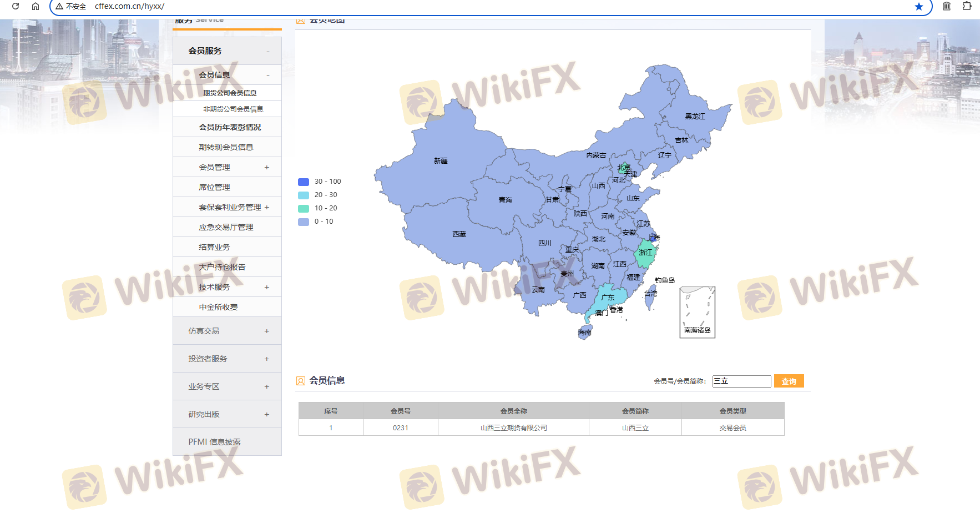
Task: Click the not-secure warning icon
Action: tap(59, 7)
